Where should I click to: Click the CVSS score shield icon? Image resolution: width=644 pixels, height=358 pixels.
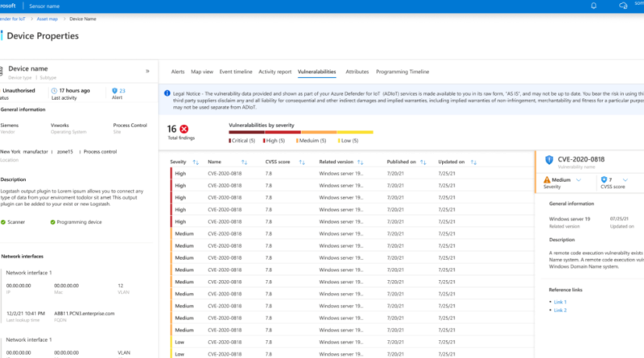[x=604, y=179]
